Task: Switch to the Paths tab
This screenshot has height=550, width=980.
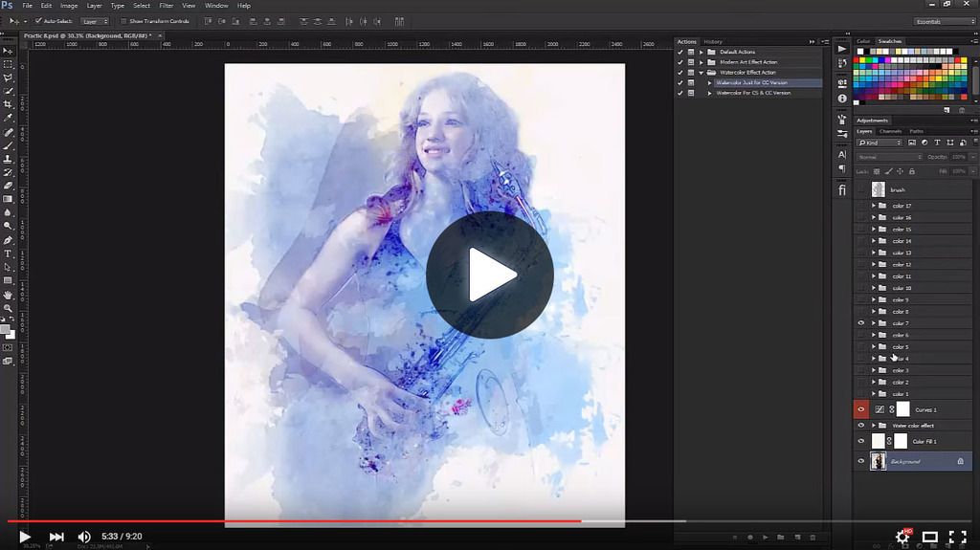Action: coord(916,131)
